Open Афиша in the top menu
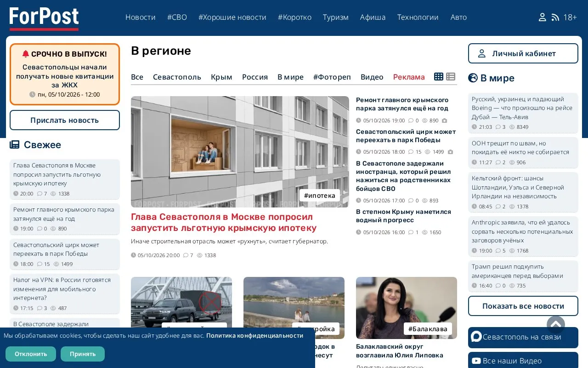 click(x=373, y=17)
